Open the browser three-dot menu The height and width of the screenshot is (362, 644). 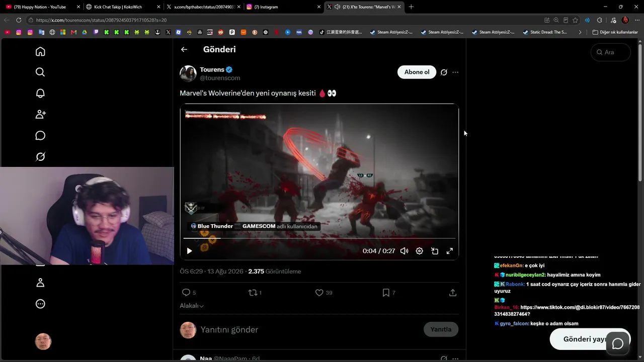click(637, 20)
